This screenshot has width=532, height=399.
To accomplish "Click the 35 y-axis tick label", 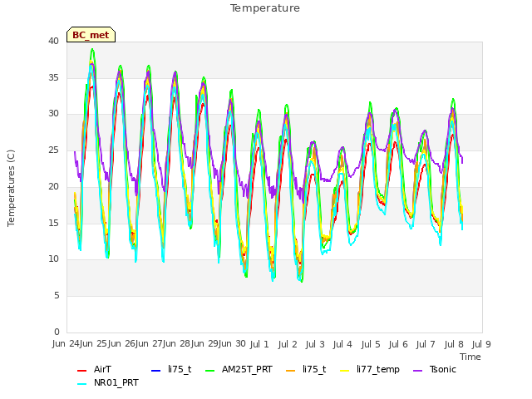I will [x=53, y=77].
